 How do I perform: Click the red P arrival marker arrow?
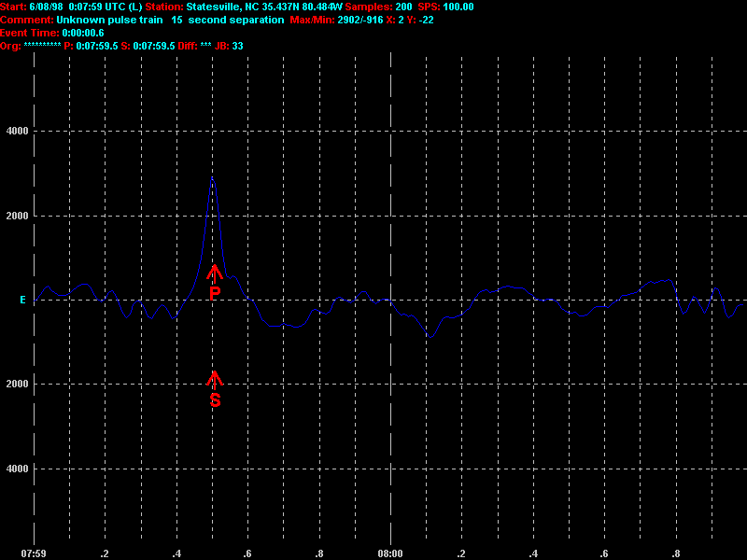coord(214,273)
